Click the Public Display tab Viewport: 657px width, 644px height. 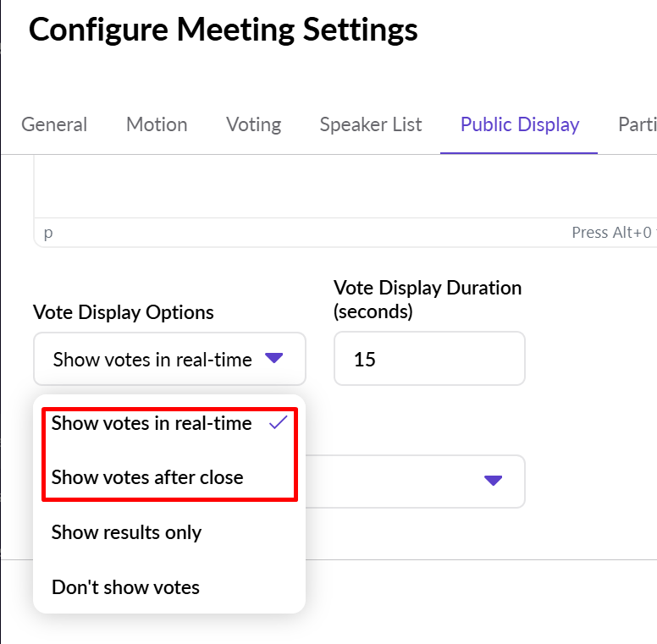tap(519, 124)
